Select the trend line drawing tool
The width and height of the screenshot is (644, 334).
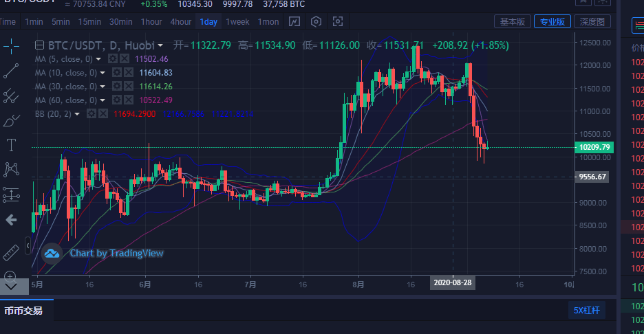pyautogui.click(x=11, y=71)
